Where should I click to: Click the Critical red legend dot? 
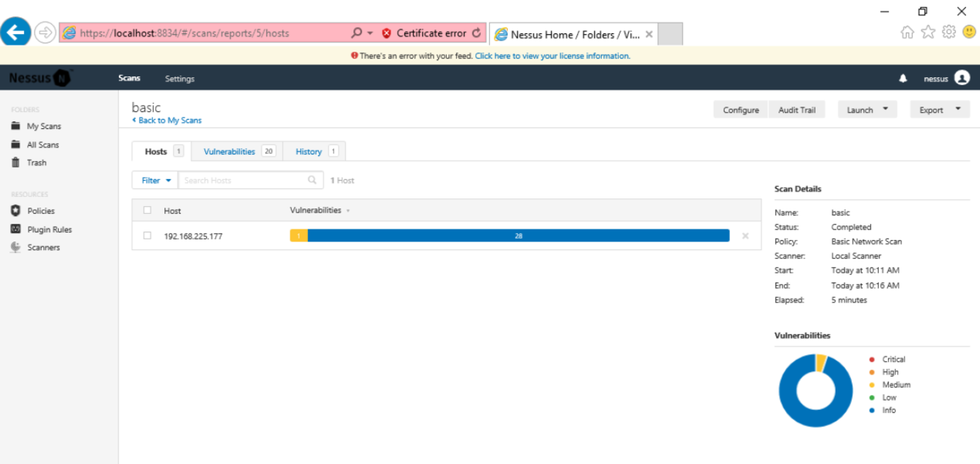[x=872, y=359]
